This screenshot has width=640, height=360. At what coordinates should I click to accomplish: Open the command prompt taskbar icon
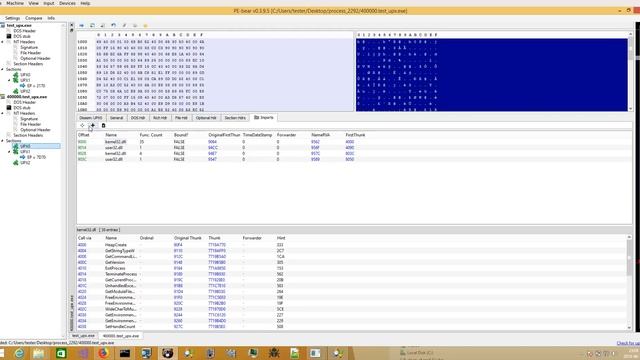(124, 353)
